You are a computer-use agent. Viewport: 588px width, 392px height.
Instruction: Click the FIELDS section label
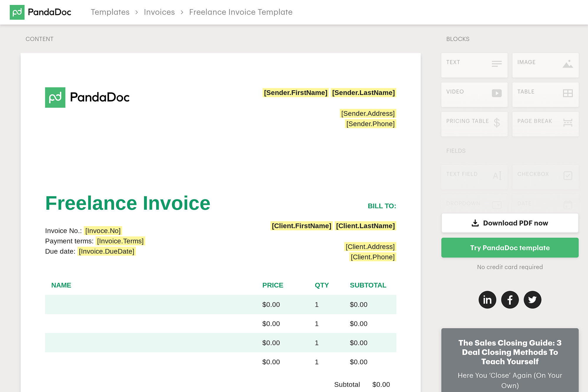(x=456, y=151)
